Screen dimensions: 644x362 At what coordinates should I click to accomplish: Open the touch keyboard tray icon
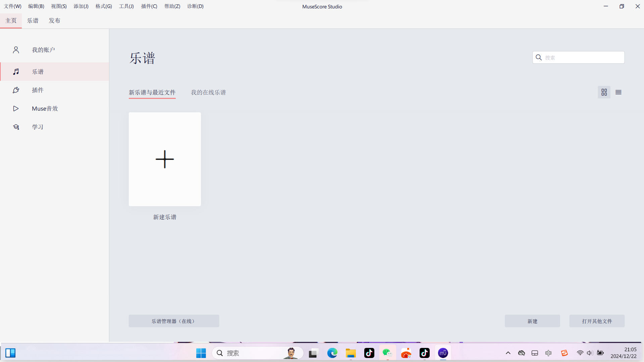pos(535,353)
